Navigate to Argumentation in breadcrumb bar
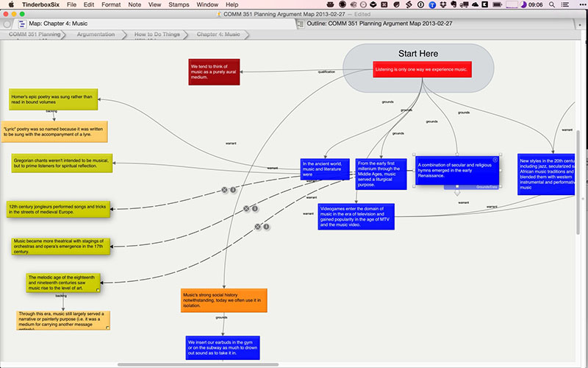 pyautogui.click(x=96, y=34)
